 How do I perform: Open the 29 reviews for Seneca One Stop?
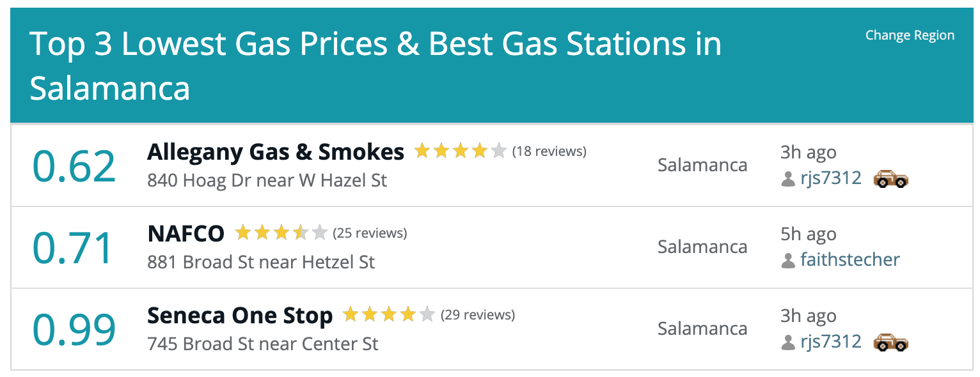coord(478,315)
